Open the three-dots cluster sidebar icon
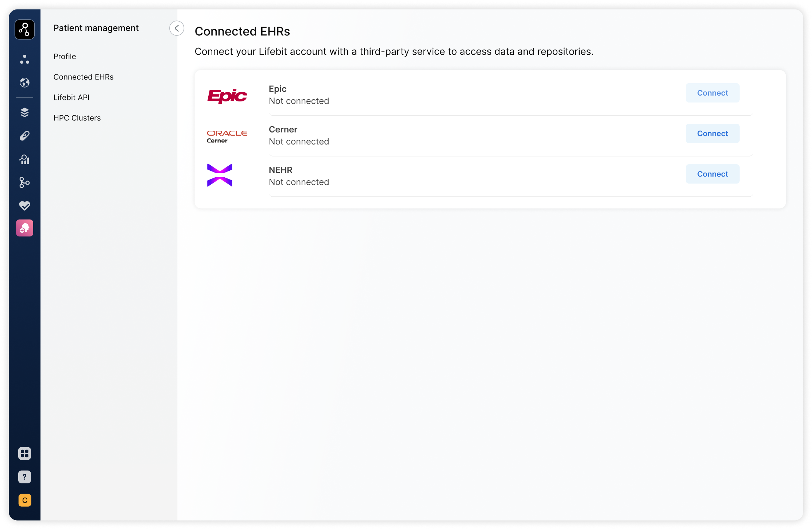 [24, 59]
